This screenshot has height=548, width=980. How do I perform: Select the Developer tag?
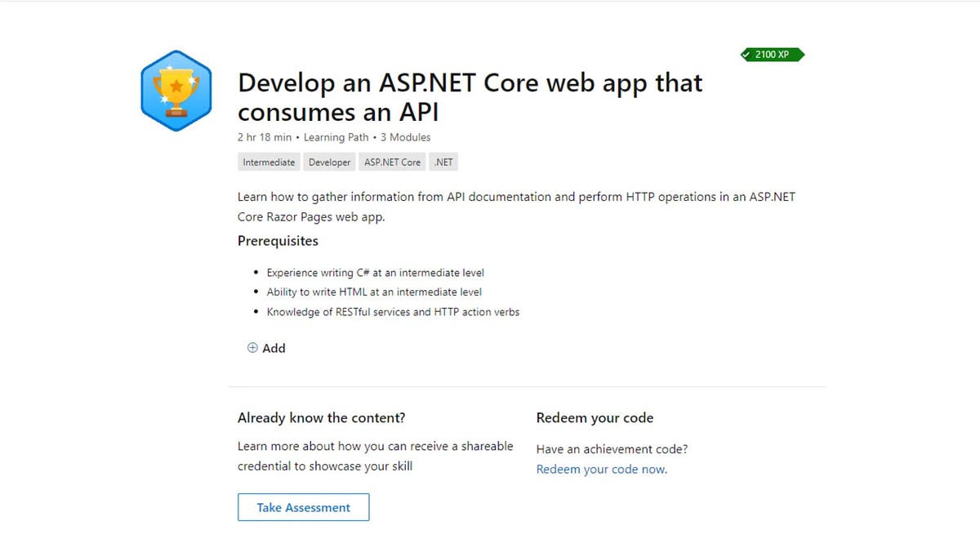click(330, 163)
